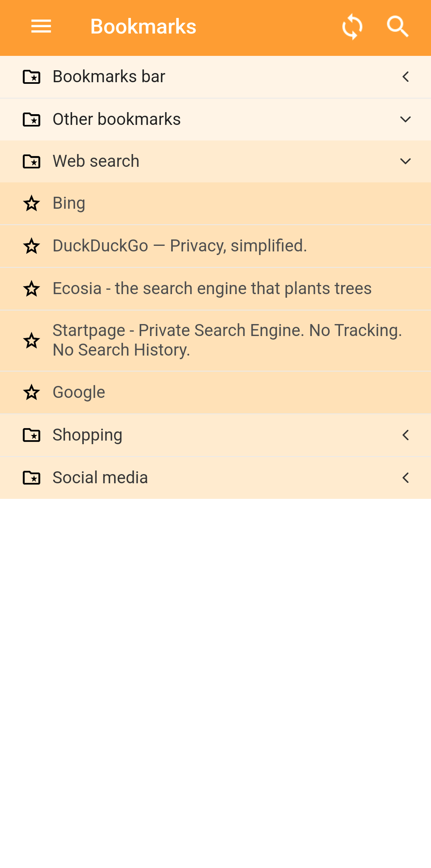Select the Bookmarks bar folder label
The height and width of the screenshot is (868, 431).
click(109, 77)
